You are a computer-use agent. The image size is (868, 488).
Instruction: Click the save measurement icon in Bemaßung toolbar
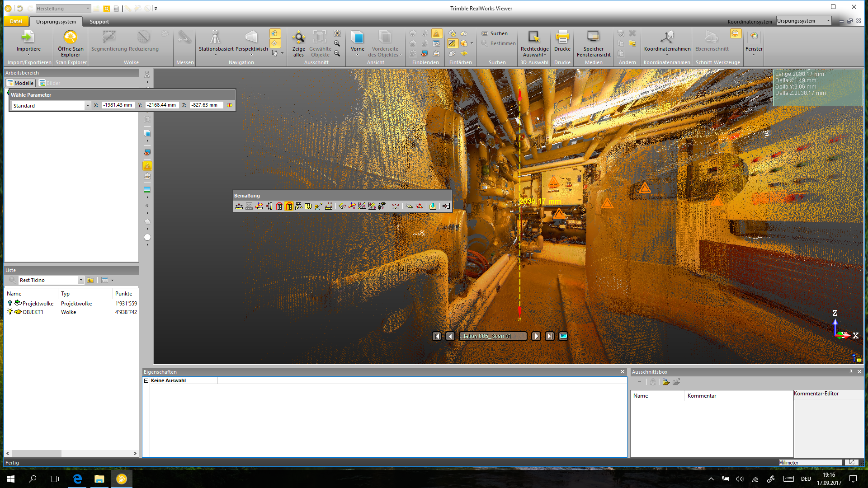click(433, 206)
